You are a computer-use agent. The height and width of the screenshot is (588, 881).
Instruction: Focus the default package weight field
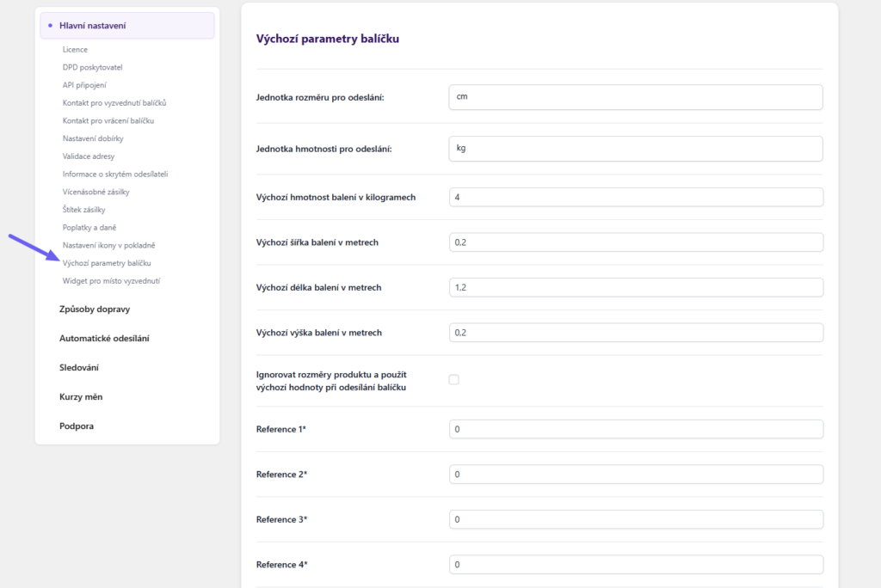[636, 198]
